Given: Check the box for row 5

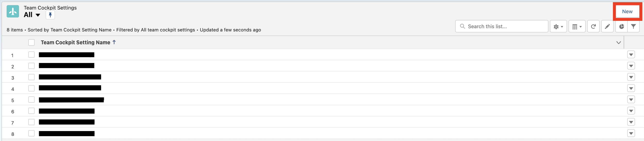Looking at the screenshot, I should [32, 100].
